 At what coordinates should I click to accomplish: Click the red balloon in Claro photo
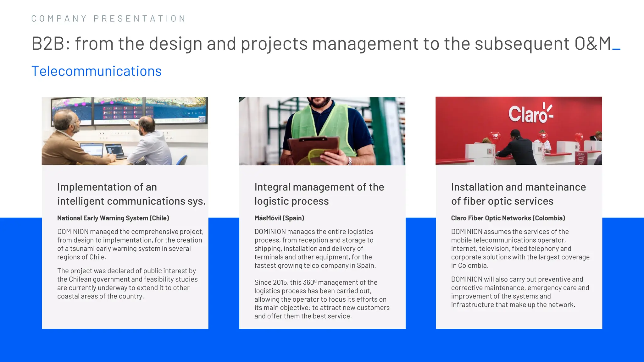pyautogui.click(x=495, y=138)
